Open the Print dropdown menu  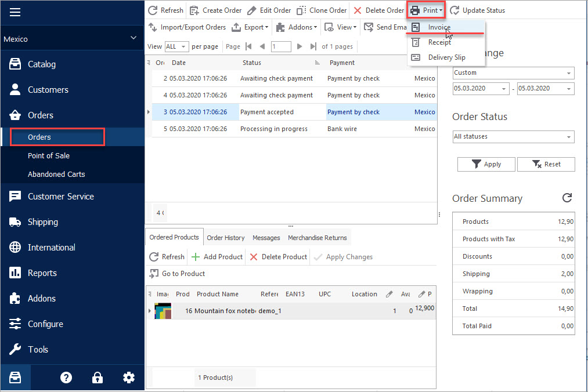tap(426, 10)
